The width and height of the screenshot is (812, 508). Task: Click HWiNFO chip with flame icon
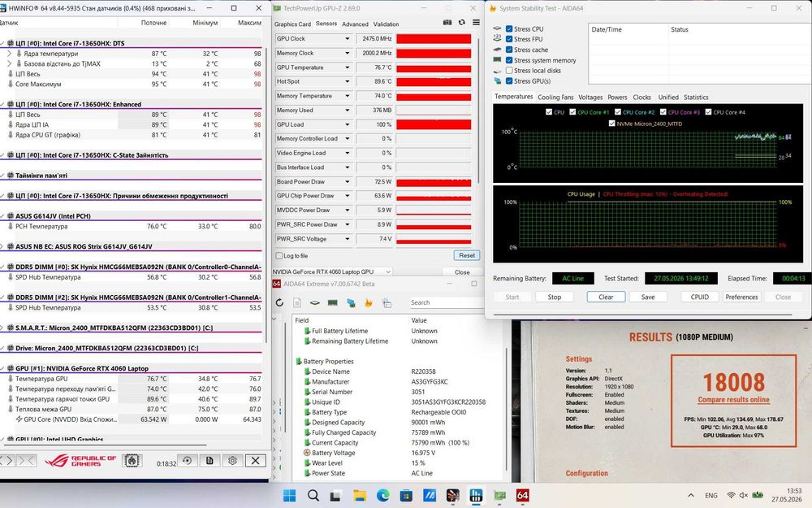[x=132, y=460]
